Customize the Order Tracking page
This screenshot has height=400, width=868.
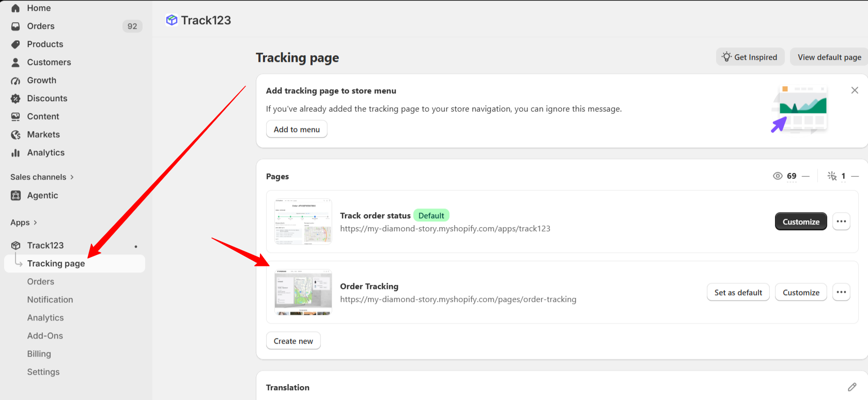801,292
